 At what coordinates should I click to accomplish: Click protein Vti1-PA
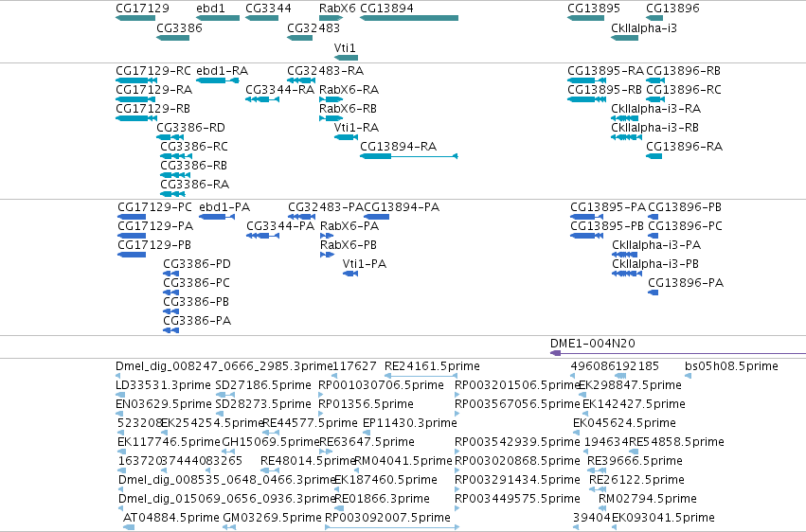350,274
